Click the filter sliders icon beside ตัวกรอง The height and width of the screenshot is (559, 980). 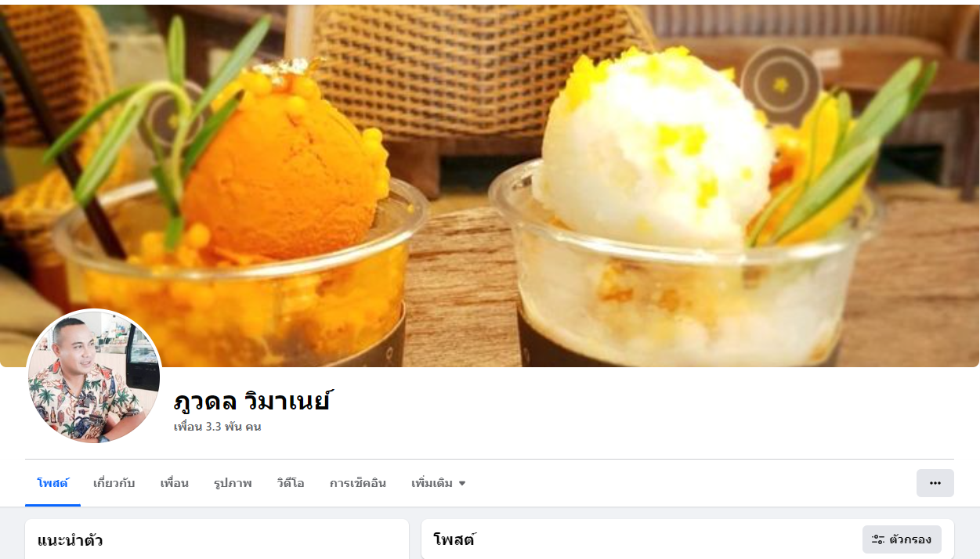pyautogui.click(x=878, y=539)
